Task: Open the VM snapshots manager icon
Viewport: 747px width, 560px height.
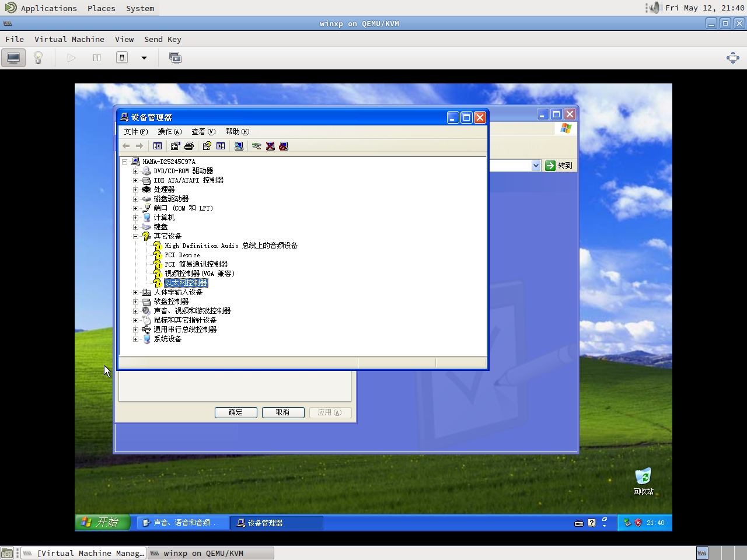Action: (175, 58)
